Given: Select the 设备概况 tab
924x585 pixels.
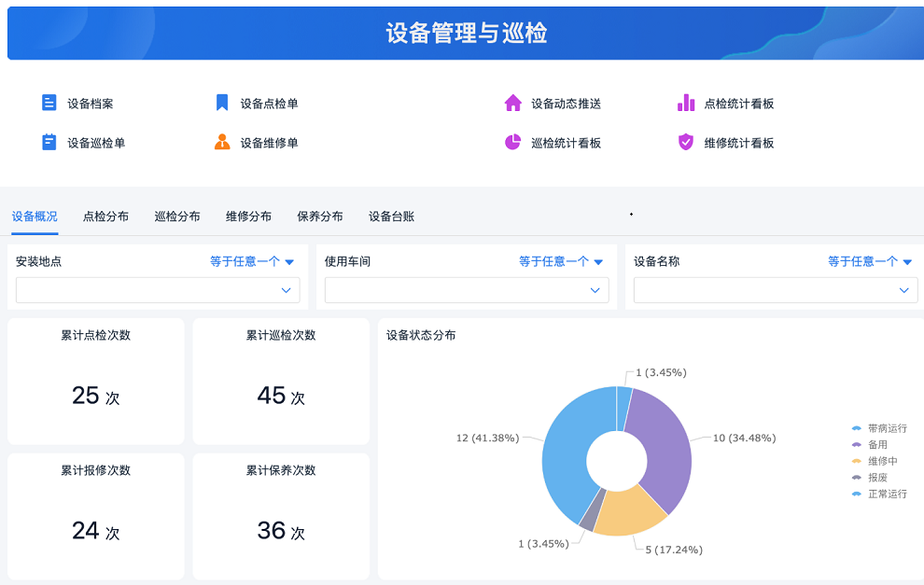Looking at the screenshot, I should coord(35,216).
